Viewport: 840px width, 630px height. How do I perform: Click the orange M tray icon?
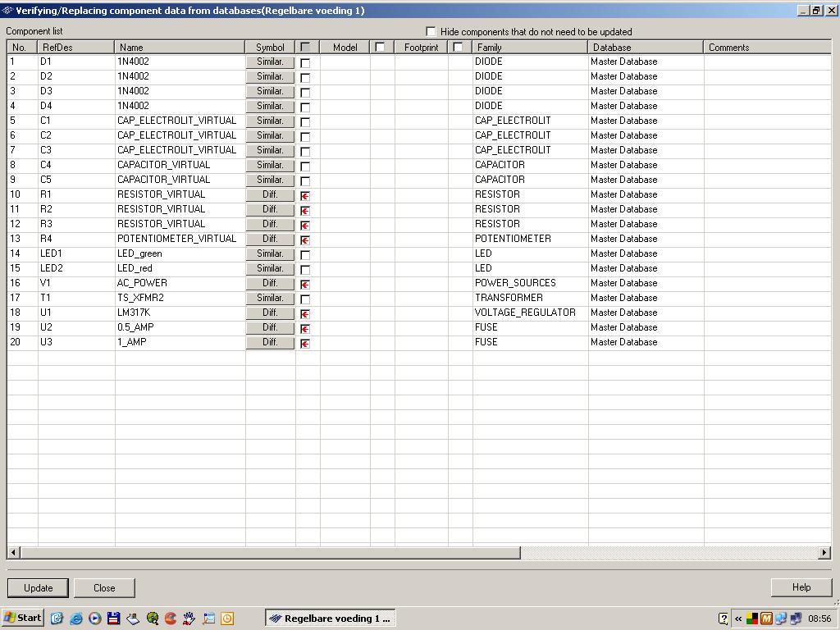pyautogui.click(x=766, y=619)
